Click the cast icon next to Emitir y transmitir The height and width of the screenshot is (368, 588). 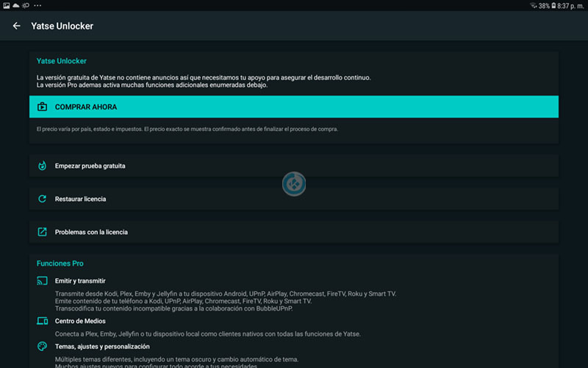click(x=42, y=281)
